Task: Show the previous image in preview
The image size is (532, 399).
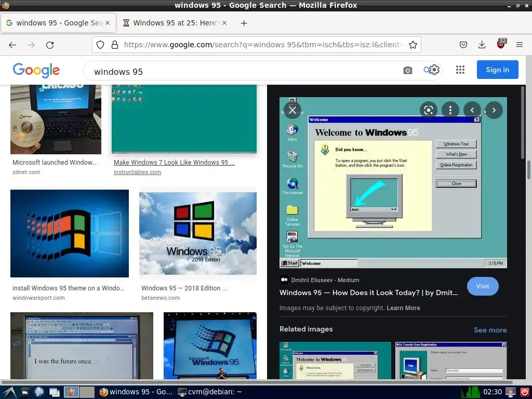Action: pos(472,110)
